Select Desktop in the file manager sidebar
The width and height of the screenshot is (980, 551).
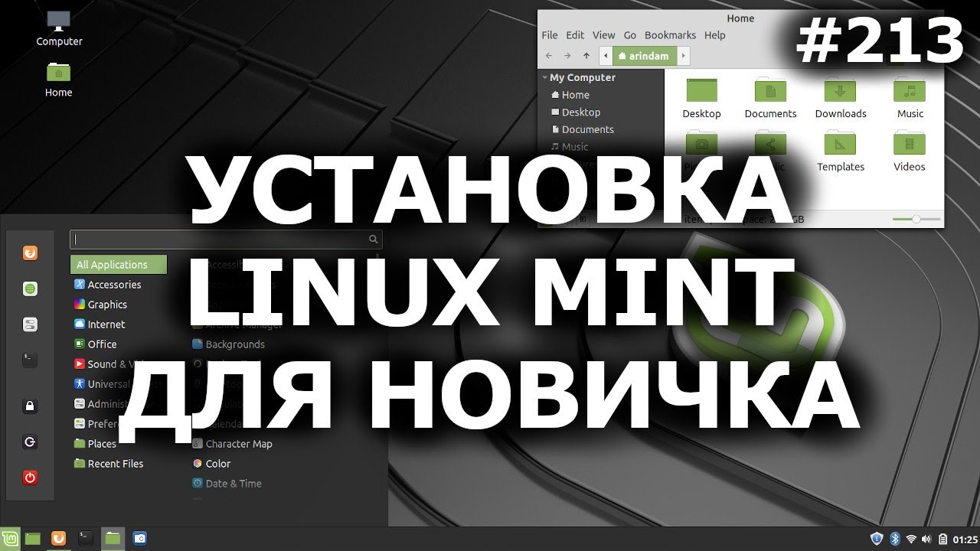pos(575,112)
